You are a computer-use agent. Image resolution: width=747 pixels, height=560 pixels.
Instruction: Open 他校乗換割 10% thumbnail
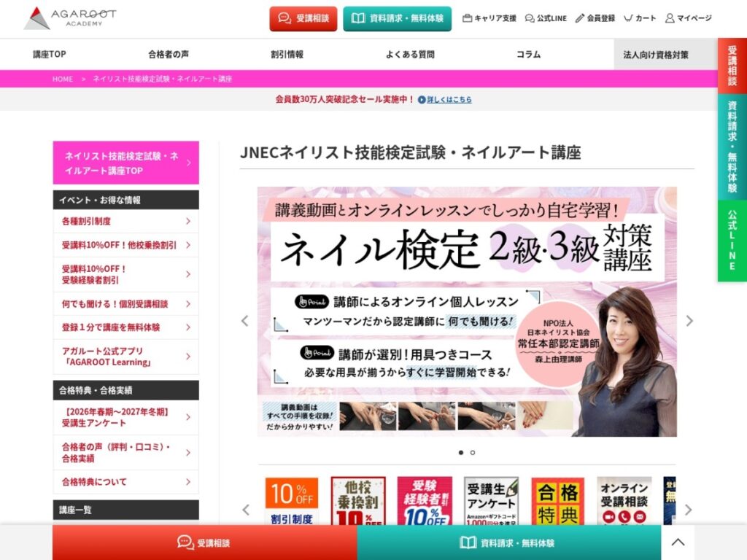(358, 501)
